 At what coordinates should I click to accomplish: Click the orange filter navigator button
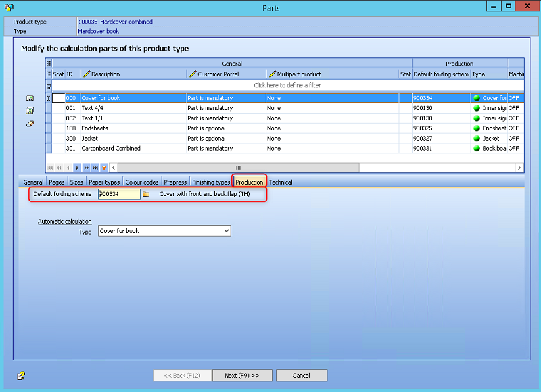104,168
